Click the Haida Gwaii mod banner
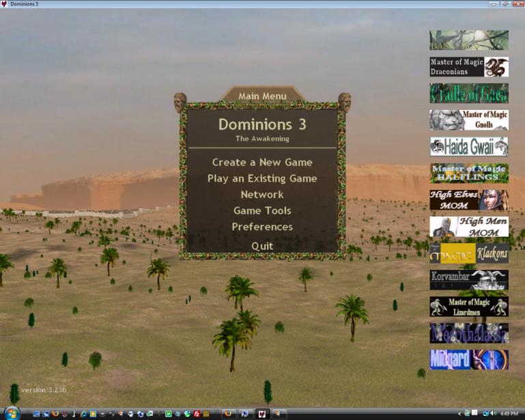Screen dimensions: 525x420 click(469, 147)
